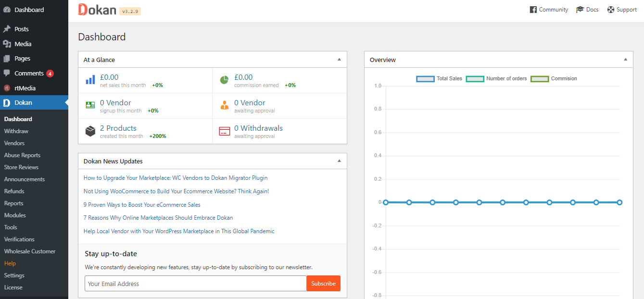Click the Pages icon in sidebar
This screenshot has height=299, width=644.
coord(7,59)
